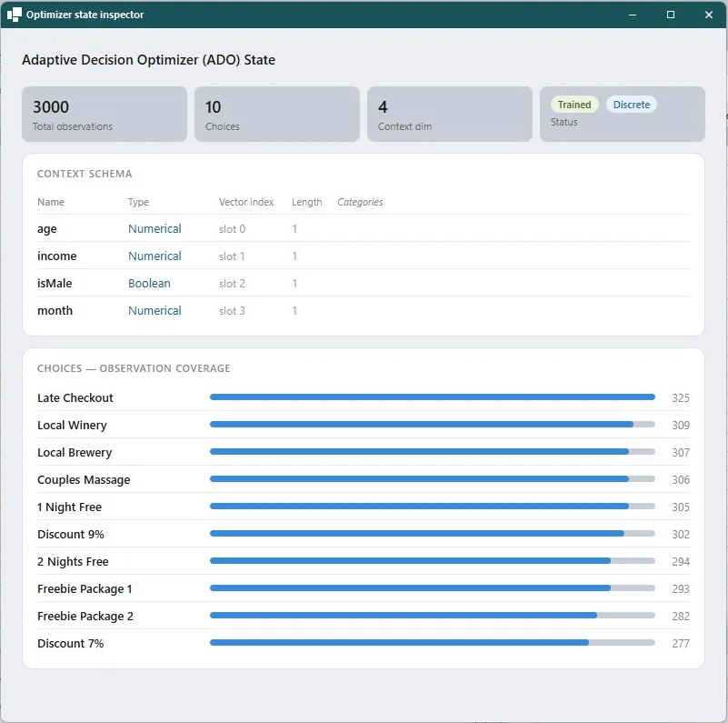Click the '2 Nights Free' choice label

tap(73, 562)
